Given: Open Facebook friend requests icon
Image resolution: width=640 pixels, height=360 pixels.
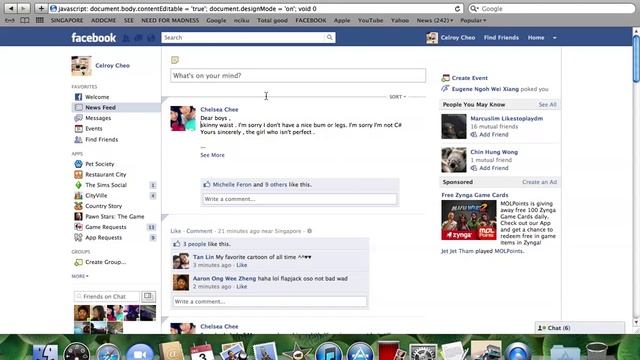Looking at the screenshot, I should [x=126, y=38].
